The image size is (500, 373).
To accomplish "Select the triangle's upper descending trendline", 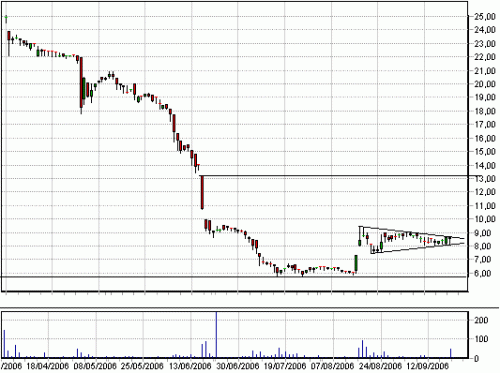I will 412,233.
